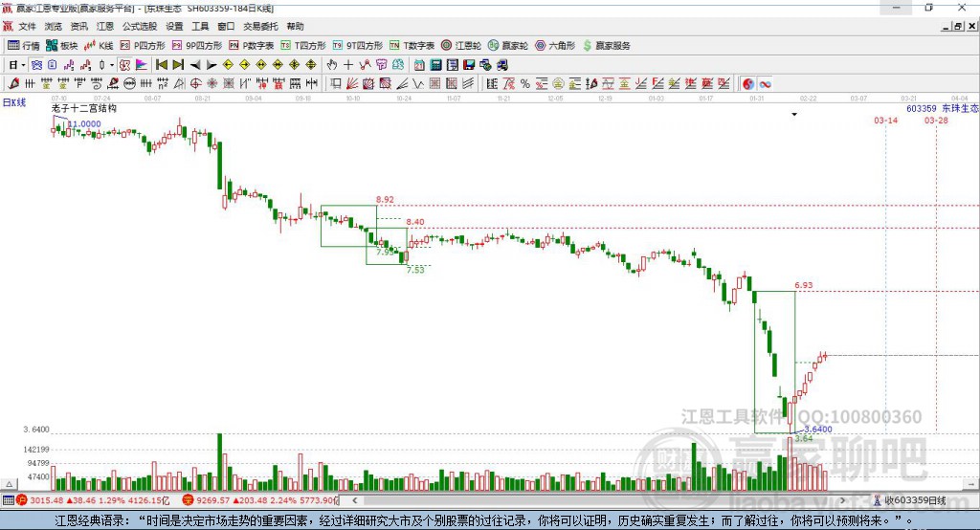Open the T数字表 tool
This screenshot has width=980, height=530.
pos(412,46)
